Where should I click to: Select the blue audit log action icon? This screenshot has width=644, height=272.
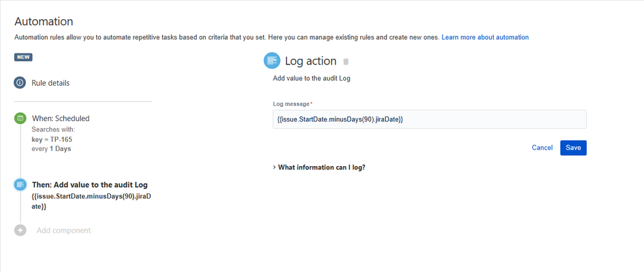20,184
